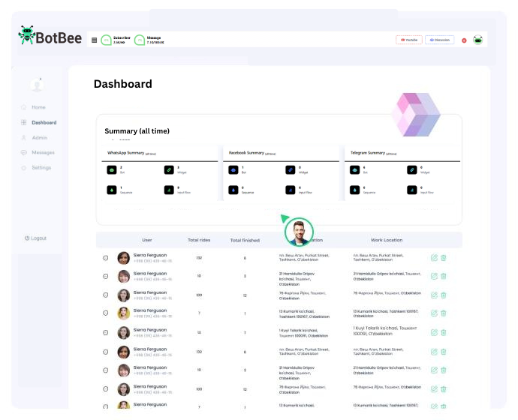Select the first row's round checkbox
518x420 pixels.
(106, 258)
